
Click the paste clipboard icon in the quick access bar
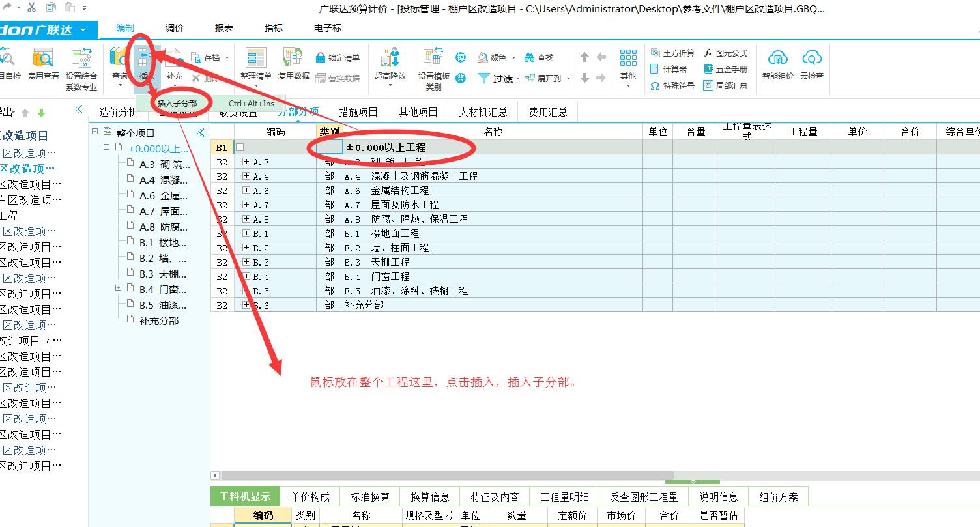(70, 8)
